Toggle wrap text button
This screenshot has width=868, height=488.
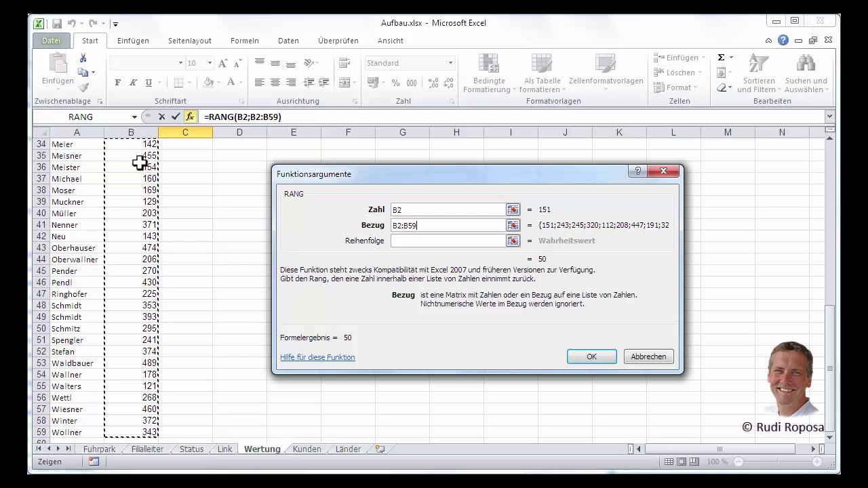tap(343, 63)
